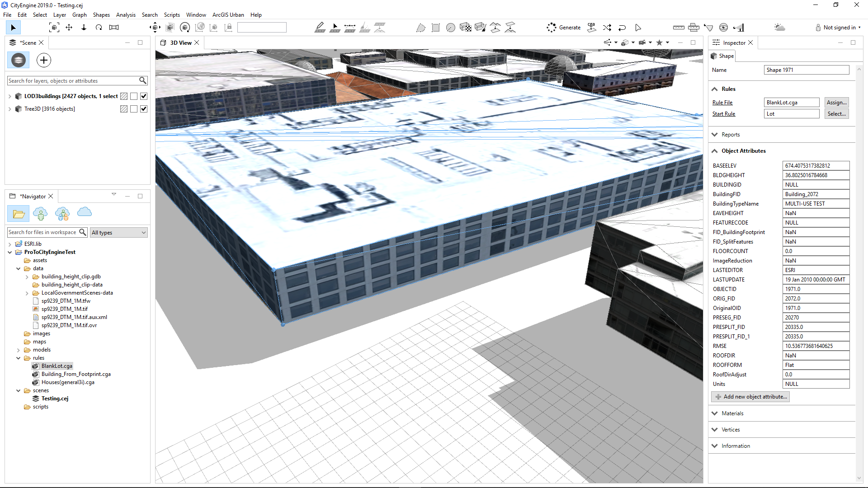Image resolution: width=868 pixels, height=488 pixels.
Task: Click the measure area ruler icon
Action: (x=693, y=28)
